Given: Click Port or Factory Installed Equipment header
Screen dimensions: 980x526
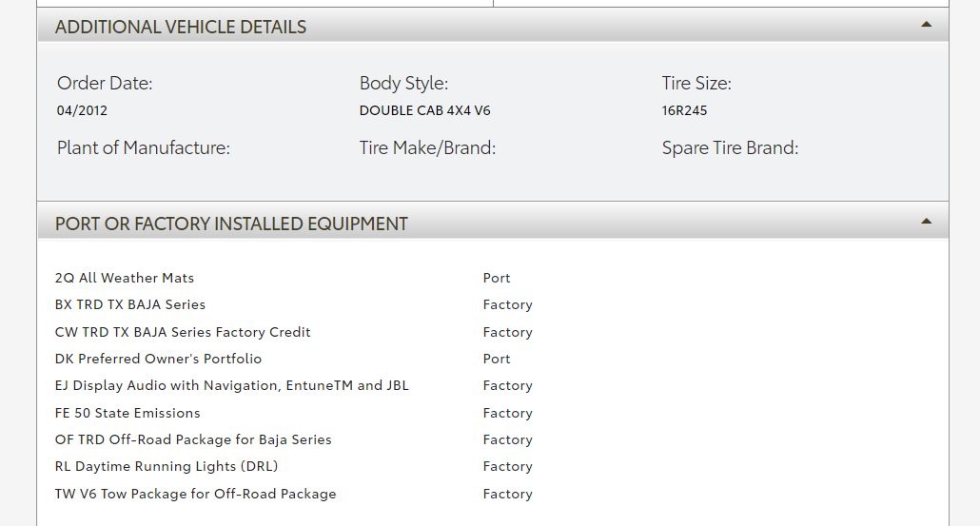Looking at the screenshot, I should 231,224.
